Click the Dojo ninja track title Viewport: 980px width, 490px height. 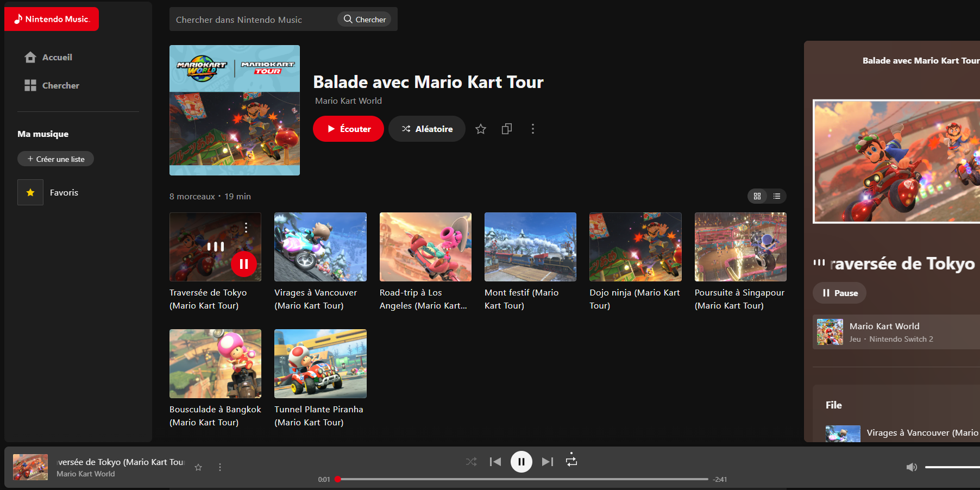tap(635, 299)
